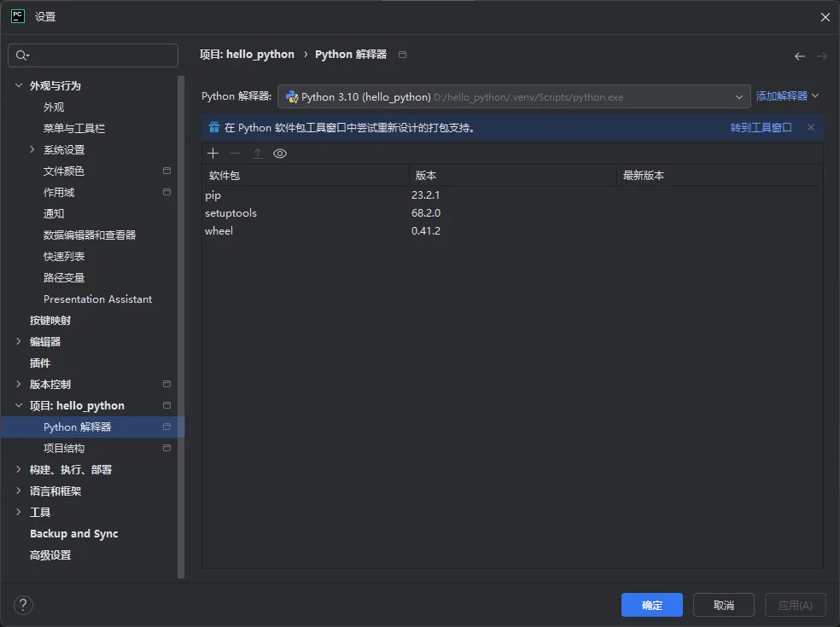Click the PyCharm logo in title bar
Viewport: 840px width, 627px height.
click(x=18, y=16)
